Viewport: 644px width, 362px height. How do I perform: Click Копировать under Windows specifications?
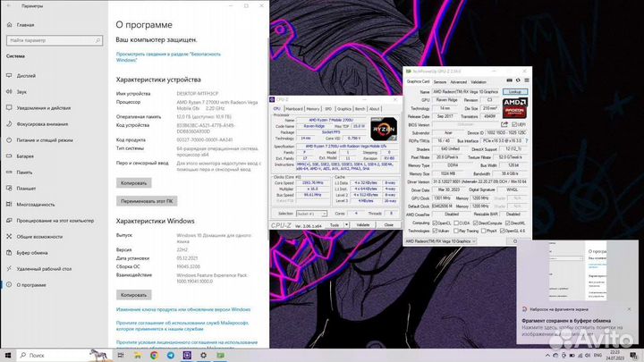134,295
